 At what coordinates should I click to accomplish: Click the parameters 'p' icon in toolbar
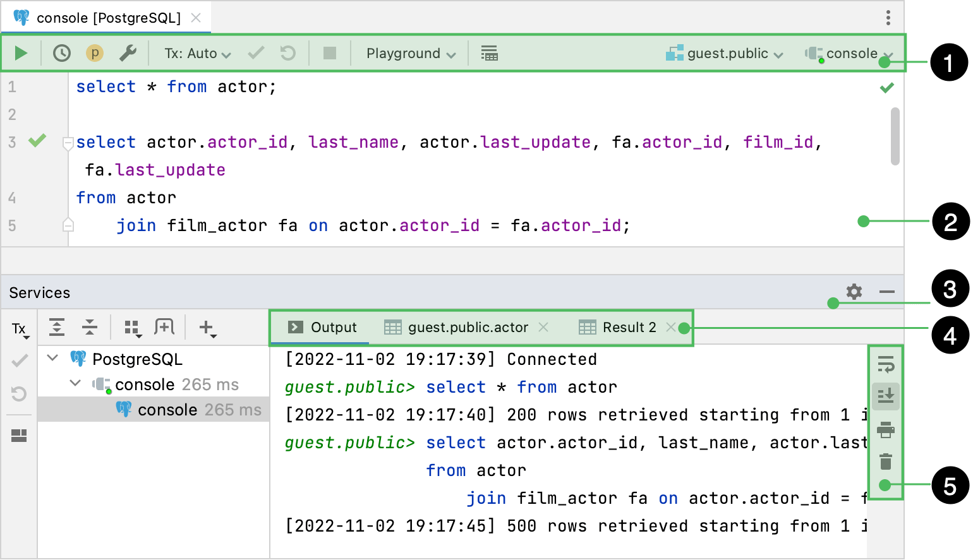click(95, 53)
